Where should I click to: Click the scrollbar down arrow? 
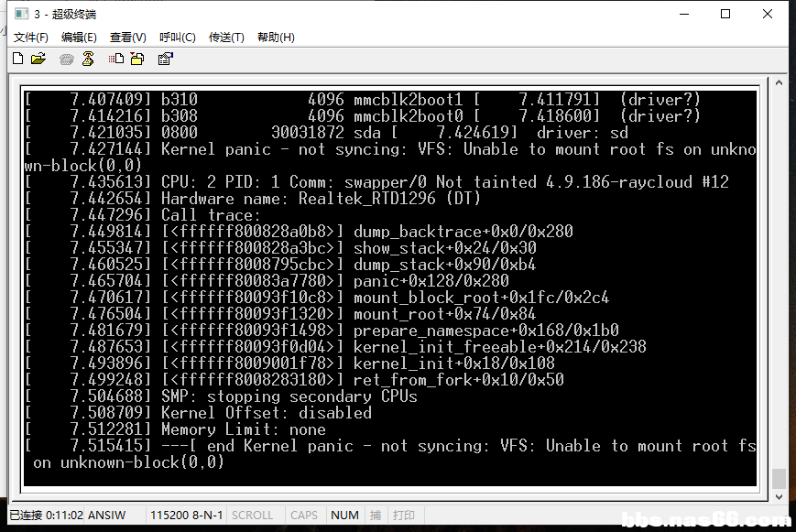coord(779,497)
